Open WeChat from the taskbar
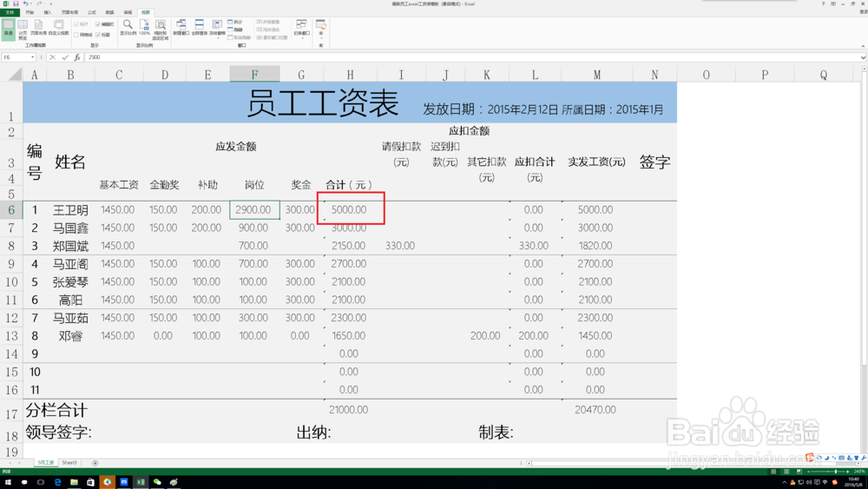The width and height of the screenshot is (868, 489). pos(157,482)
